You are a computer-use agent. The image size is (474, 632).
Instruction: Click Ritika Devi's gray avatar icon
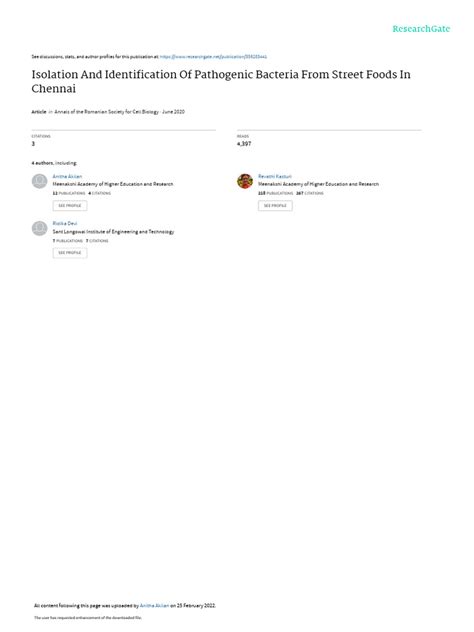[x=40, y=229]
